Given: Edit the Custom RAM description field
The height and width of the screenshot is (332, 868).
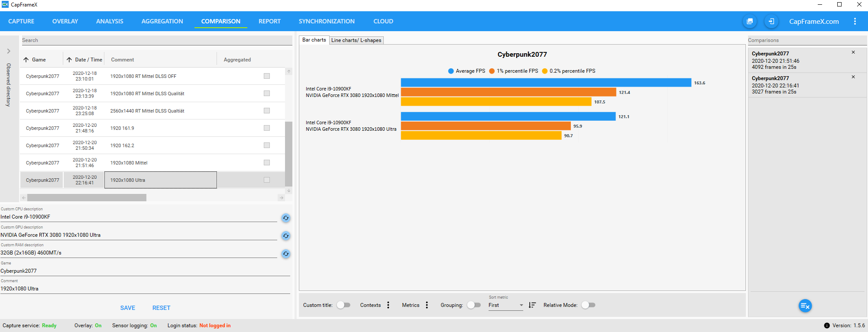Looking at the screenshot, I should [x=139, y=253].
